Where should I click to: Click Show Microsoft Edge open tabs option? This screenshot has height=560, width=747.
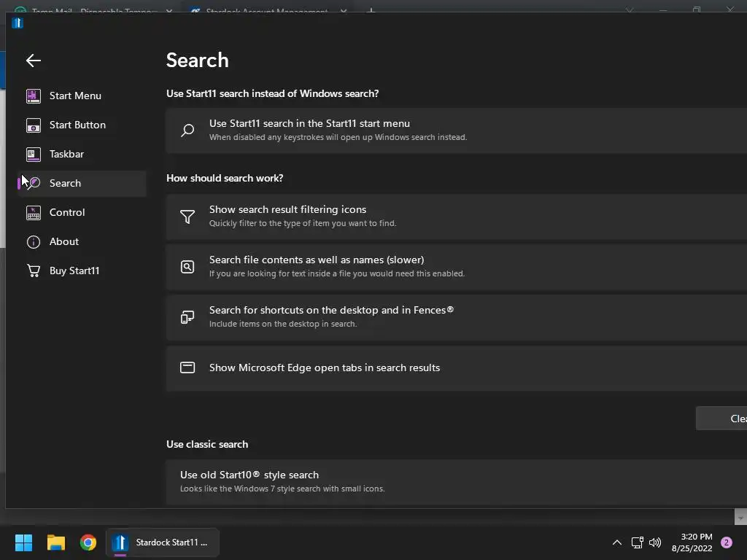[x=457, y=368]
